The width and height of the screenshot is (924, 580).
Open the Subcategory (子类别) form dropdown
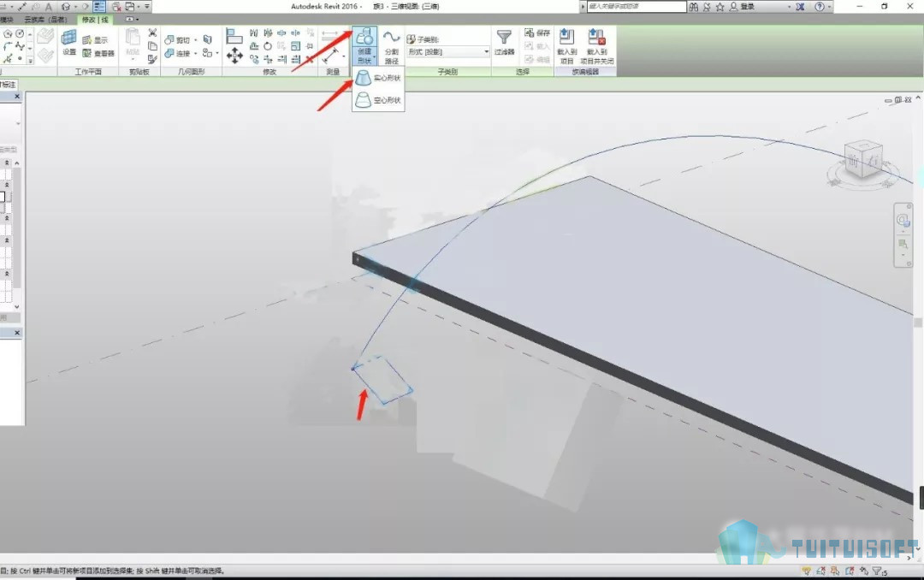pyautogui.click(x=448, y=52)
